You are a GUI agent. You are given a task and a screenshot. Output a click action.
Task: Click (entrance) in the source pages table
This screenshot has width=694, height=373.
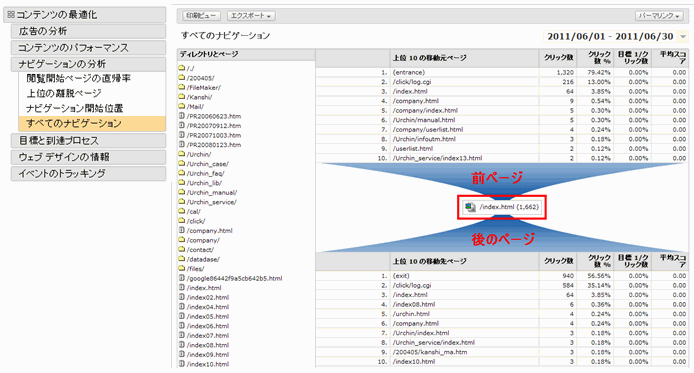click(409, 72)
